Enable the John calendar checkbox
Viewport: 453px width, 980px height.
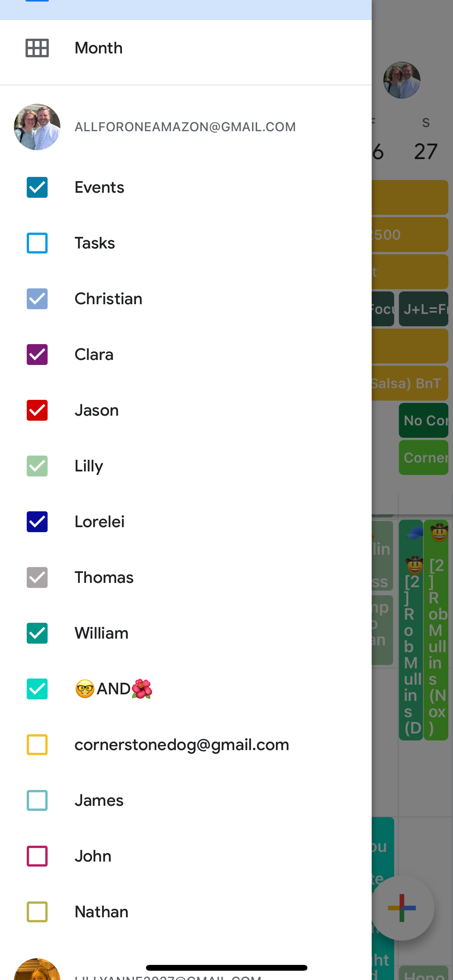coord(37,856)
